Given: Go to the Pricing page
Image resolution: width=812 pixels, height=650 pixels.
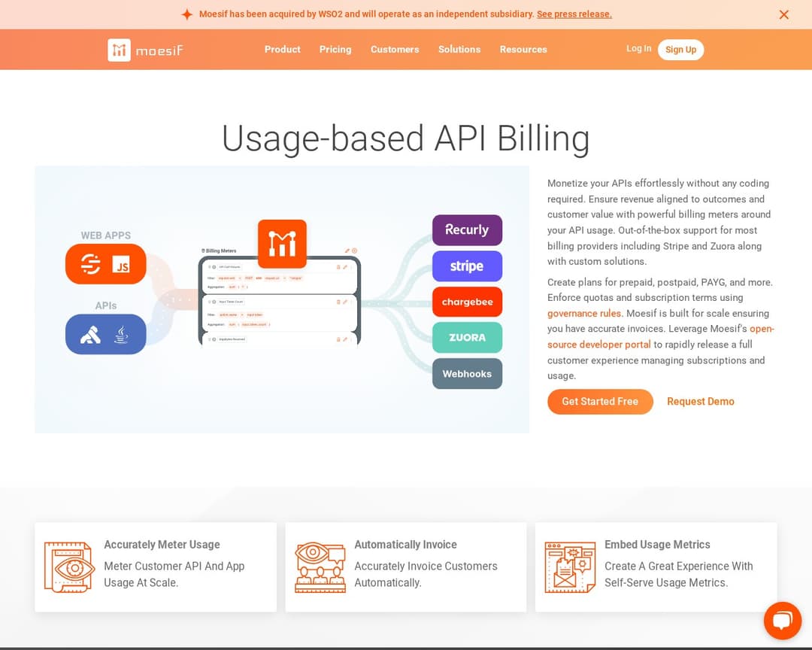Looking at the screenshot, I should tap(335, 49).
